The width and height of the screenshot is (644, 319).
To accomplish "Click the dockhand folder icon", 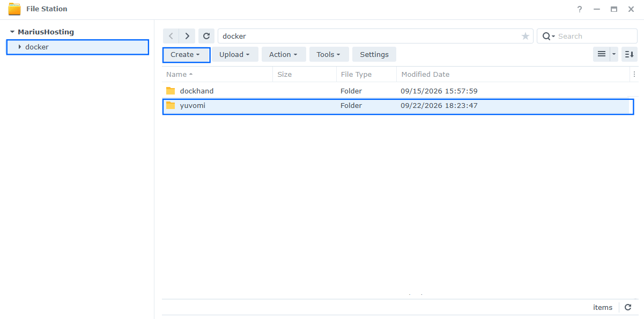I will click(171, 91).
